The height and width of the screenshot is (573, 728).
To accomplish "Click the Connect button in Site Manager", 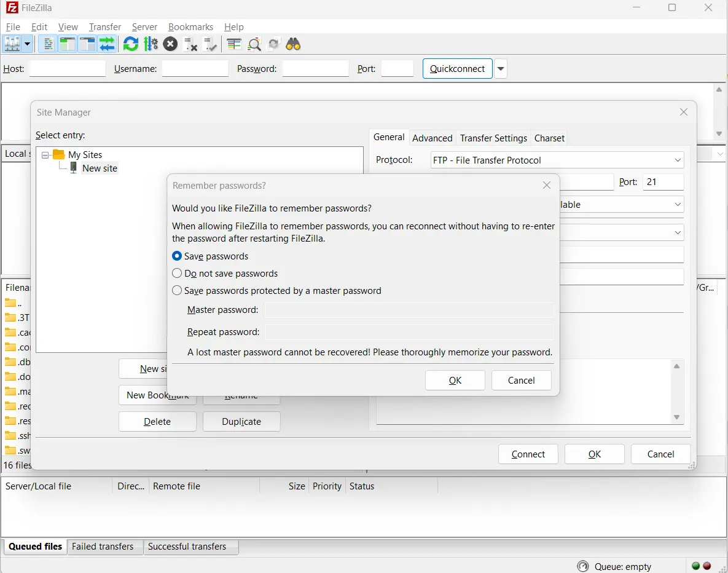I will coord(528,454).
